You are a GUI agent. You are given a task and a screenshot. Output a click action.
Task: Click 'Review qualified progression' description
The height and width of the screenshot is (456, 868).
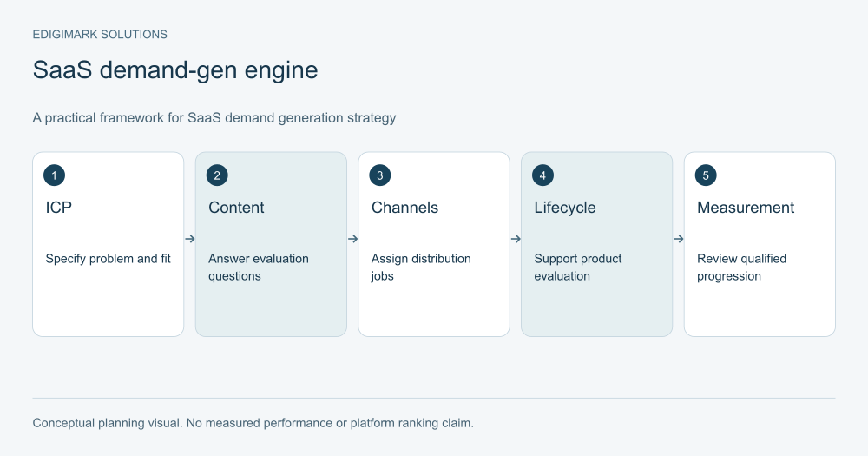tap(742, 267)
